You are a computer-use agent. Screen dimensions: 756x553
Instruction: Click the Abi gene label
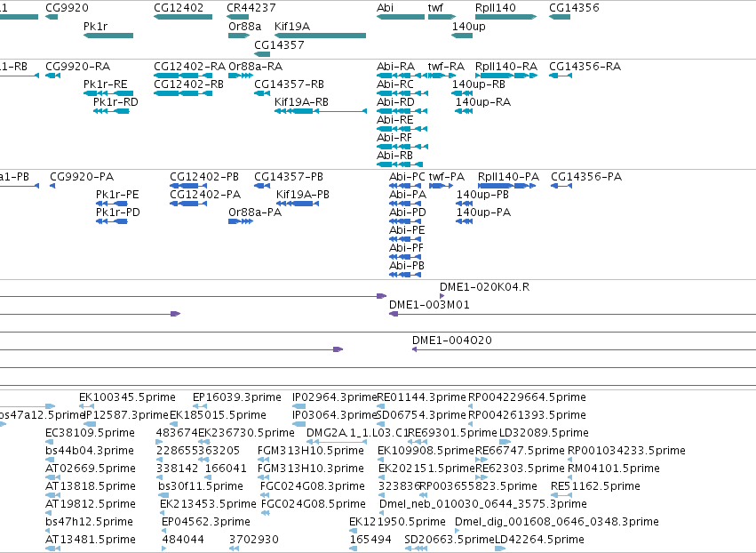[386, 8]
